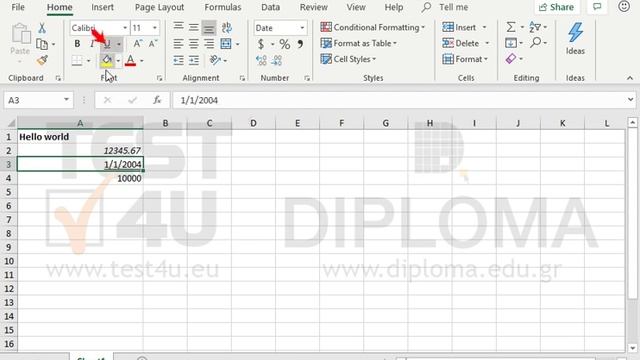Increase indent in Alignment group
The image size is (640, 360).
194,60
